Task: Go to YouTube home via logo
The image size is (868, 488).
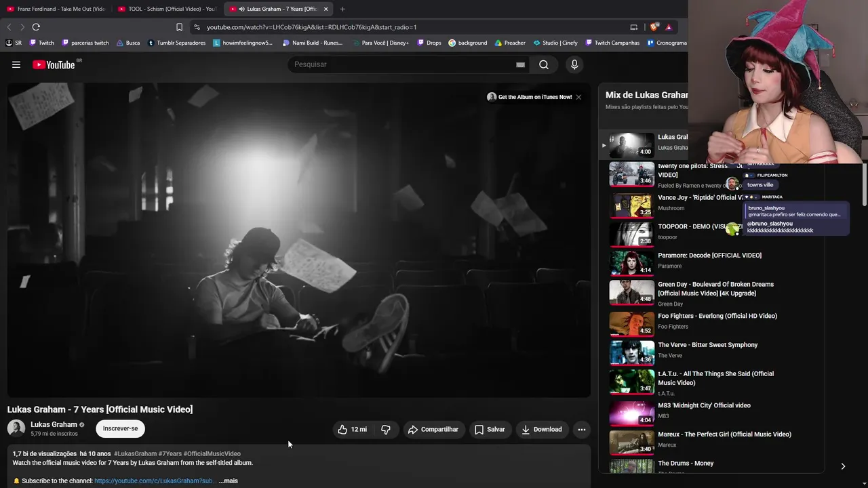Action: click(54, 64)
